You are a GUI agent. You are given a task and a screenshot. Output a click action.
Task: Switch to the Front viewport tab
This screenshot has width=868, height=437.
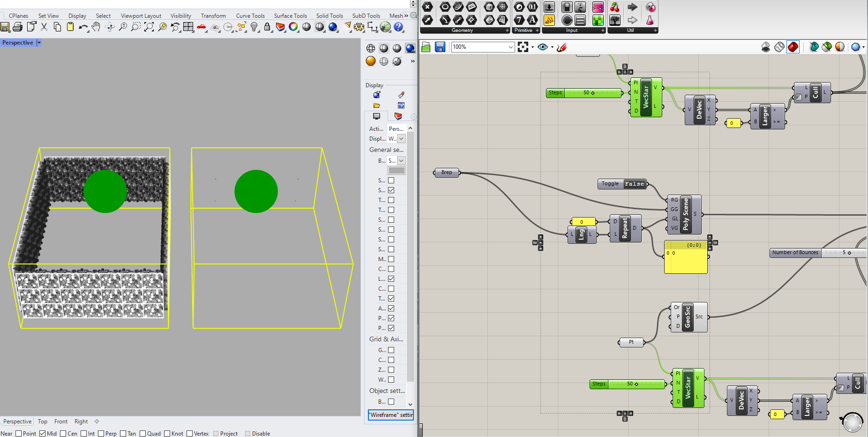[61, 422]
